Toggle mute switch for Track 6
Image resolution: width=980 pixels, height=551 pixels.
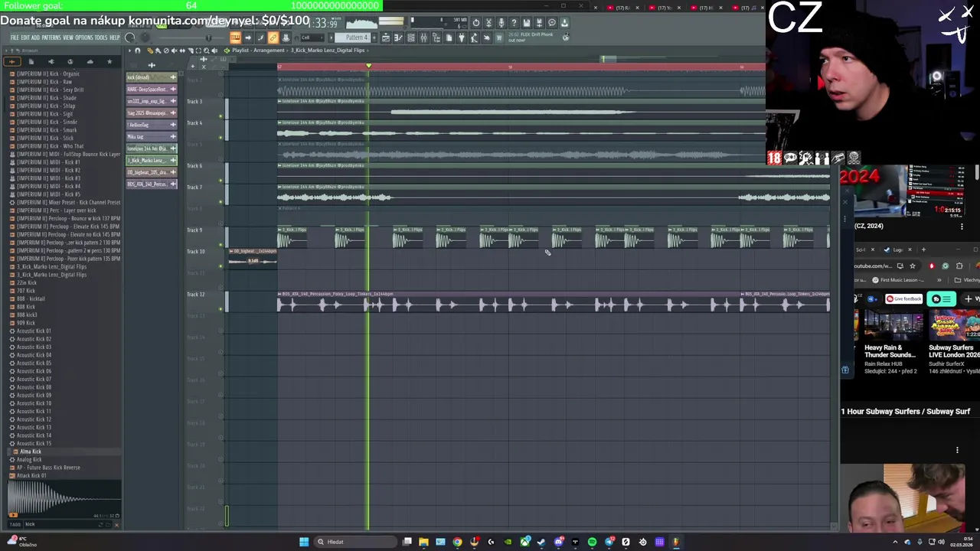pyautogui.click(x=220, y=180)
